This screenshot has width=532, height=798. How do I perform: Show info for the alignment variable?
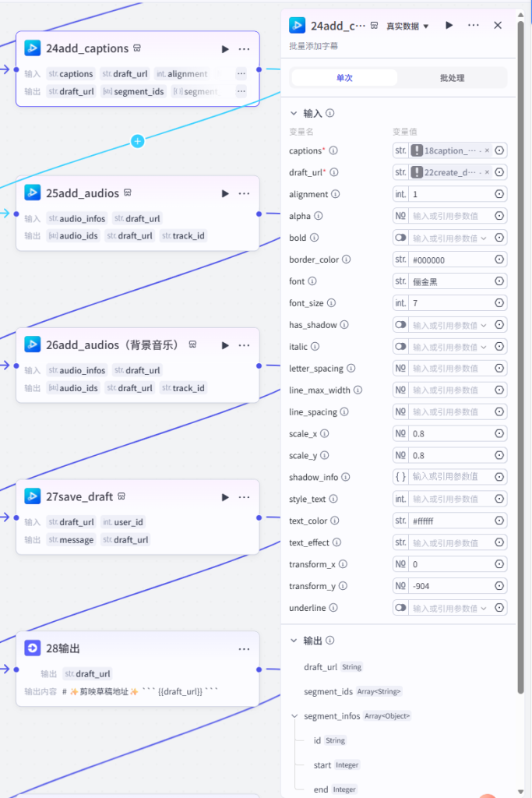336,194
